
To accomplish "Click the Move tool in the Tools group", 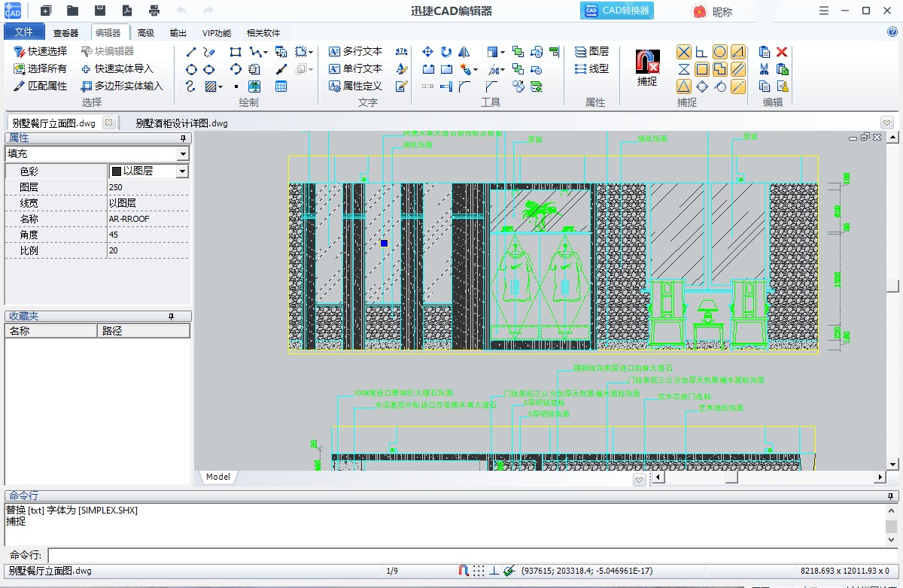I will coord(427,52).
